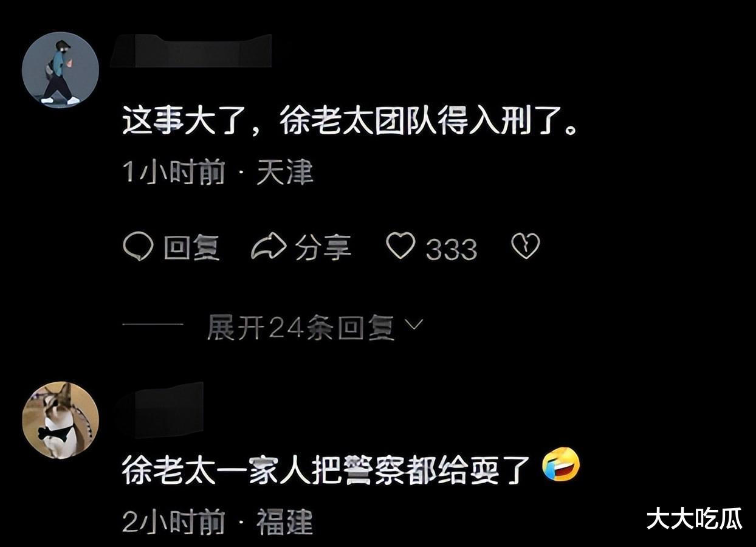Select the comment 这事大了，徐老太团队得入刑了
Image resolution: width=756 pixels, height=547 pixels.
(348, 122)
